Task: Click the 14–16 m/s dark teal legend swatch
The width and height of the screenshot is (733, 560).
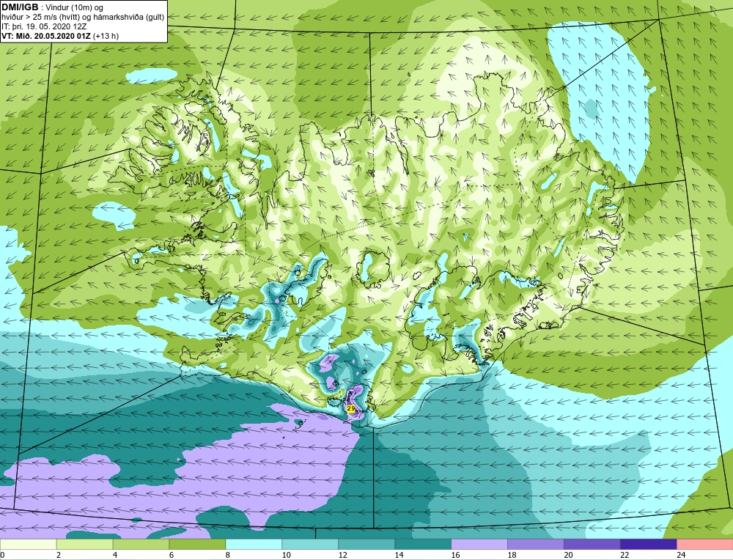Action: pyautogui.click(x=423, y=544)
